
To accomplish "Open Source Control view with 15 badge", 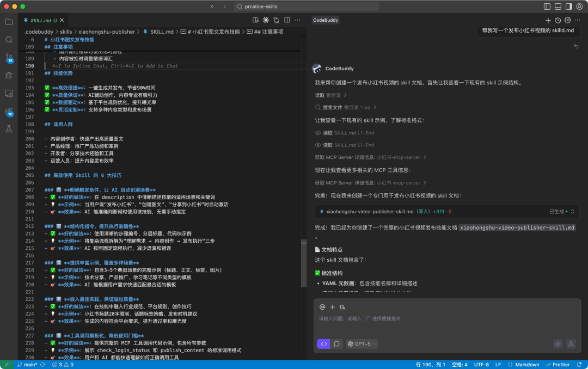I will tap(9, 58).
